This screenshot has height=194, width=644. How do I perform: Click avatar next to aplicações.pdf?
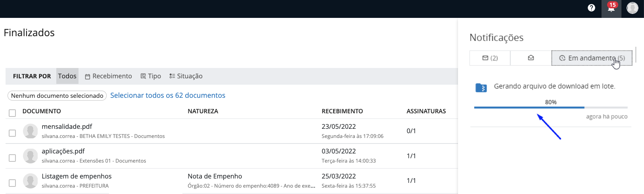tap(31, 156)
